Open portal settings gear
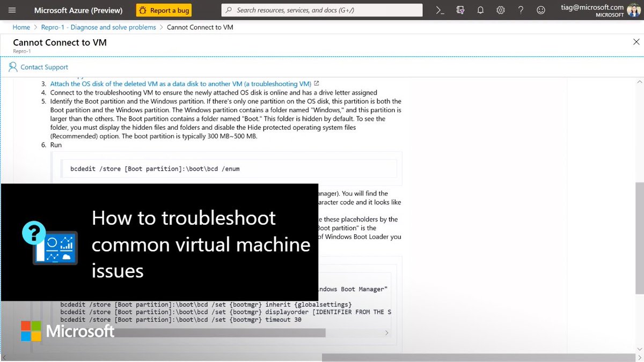 click(x=501, y=10)
